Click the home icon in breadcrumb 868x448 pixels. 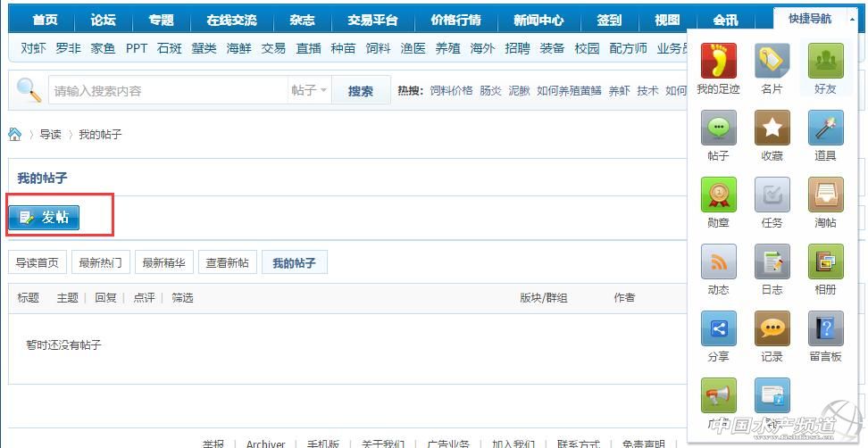pos(15,135)
